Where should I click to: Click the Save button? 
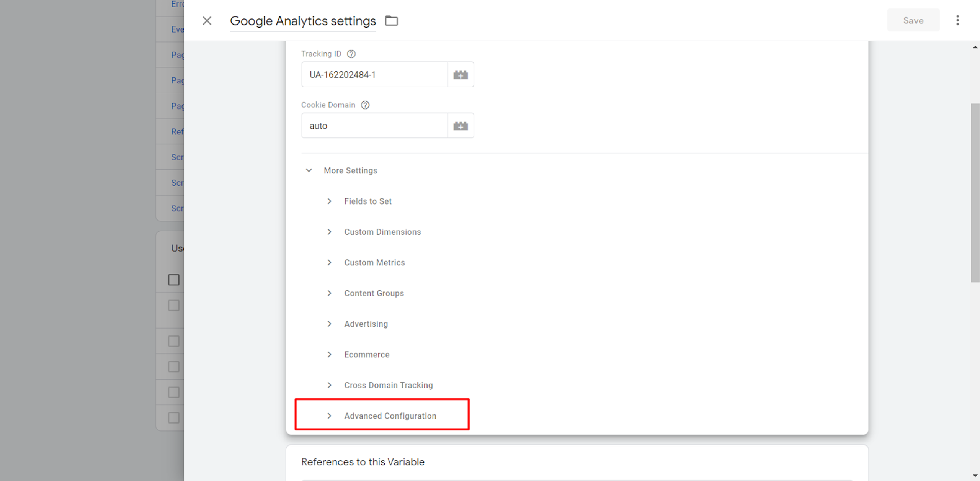(x=913, y=20)
